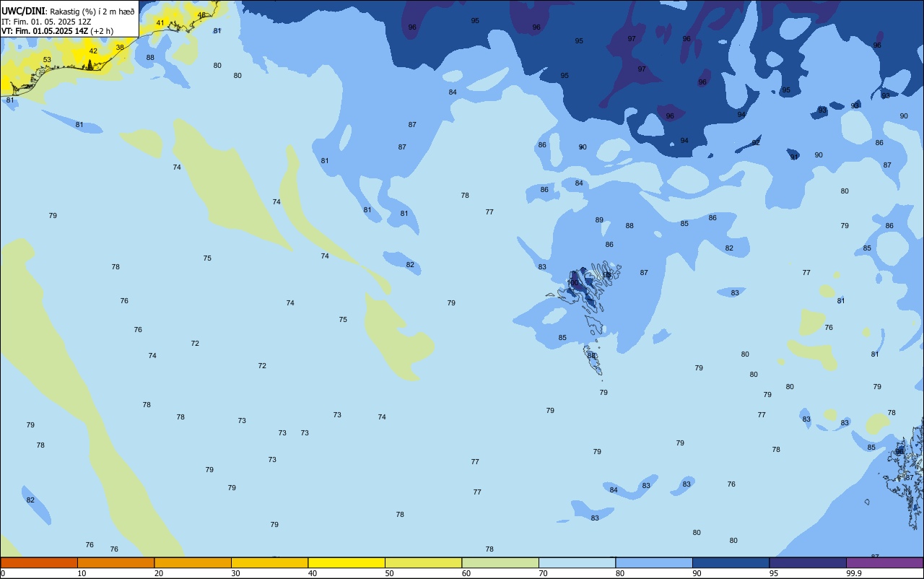Screen dimensions: 924x579
Task: Click the dark blue 90–95 legend swatch
Action: (x=731, y=562)
